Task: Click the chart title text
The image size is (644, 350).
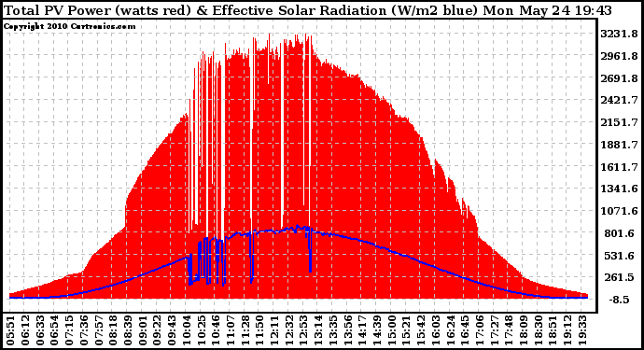Action: click(x=308, y=10)
